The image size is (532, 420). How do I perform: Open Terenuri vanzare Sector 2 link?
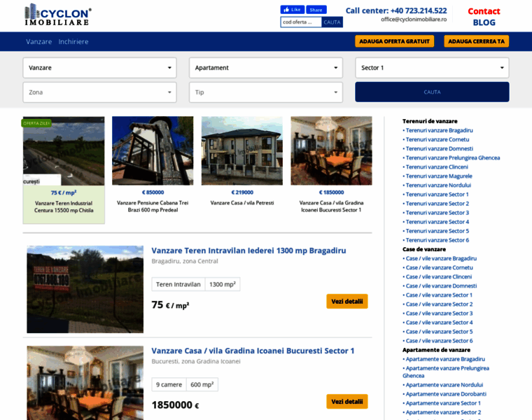436,204
